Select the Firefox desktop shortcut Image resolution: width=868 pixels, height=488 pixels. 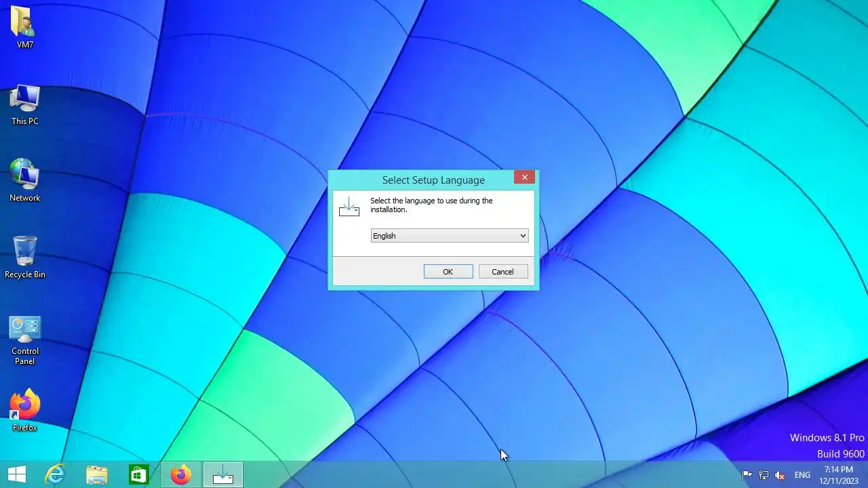(25, 410)
